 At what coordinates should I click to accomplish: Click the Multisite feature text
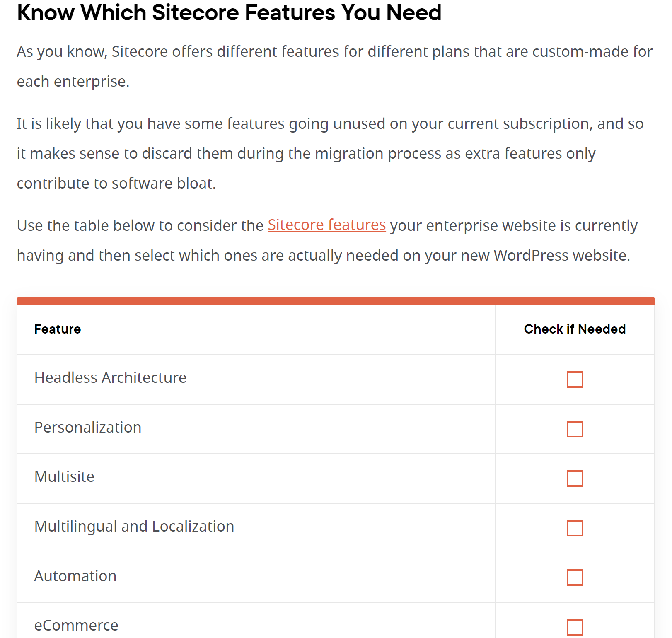click(64, 477)
